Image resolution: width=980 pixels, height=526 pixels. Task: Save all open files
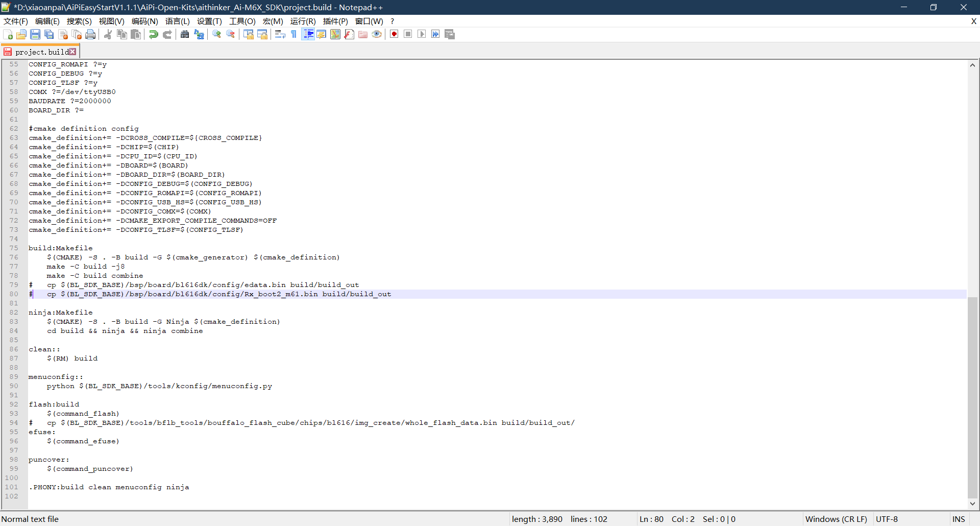(x=49, y=34)
